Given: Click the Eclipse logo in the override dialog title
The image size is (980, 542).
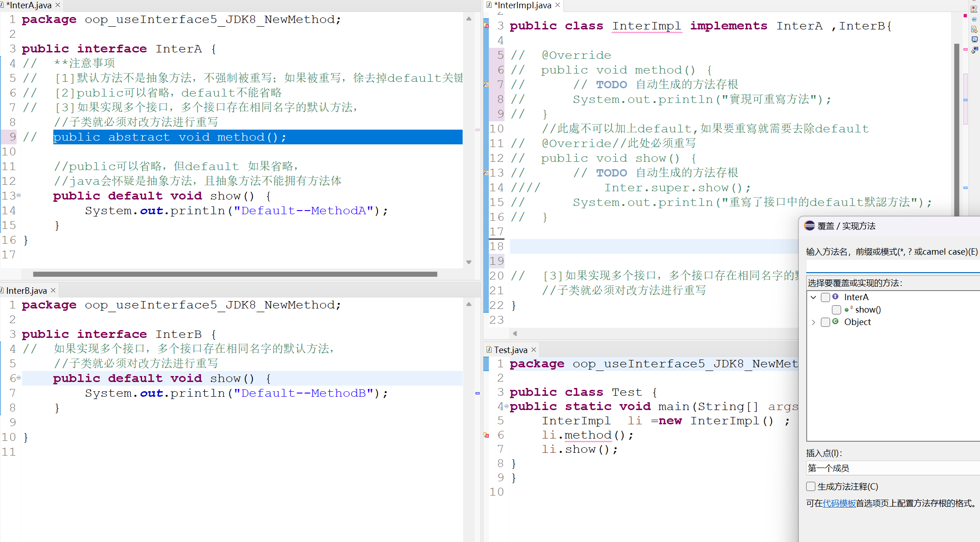Looking at the screenshot, I should click(x=809, y=226).
